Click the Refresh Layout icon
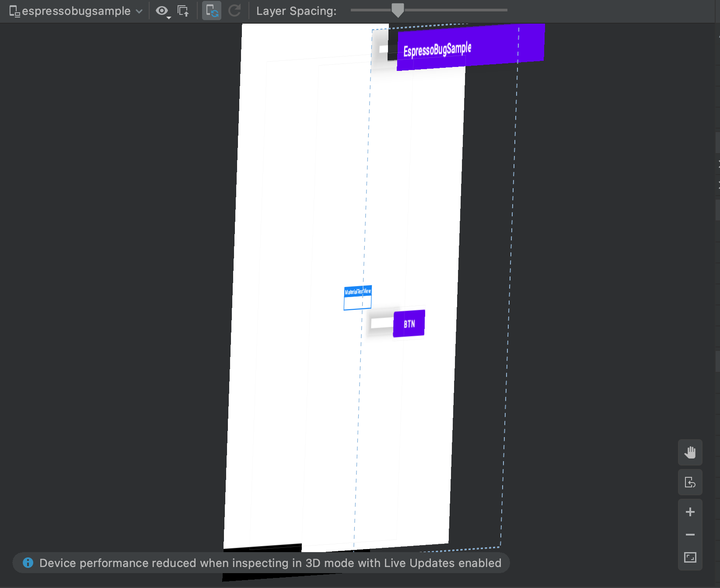This screenshot has width=720, height=588. coord(235,10)
